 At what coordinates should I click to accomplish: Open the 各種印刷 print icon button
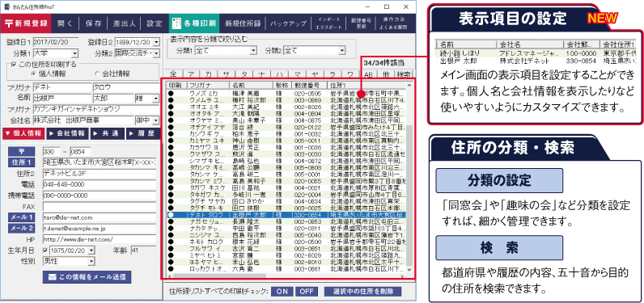(x=177, y=23)
